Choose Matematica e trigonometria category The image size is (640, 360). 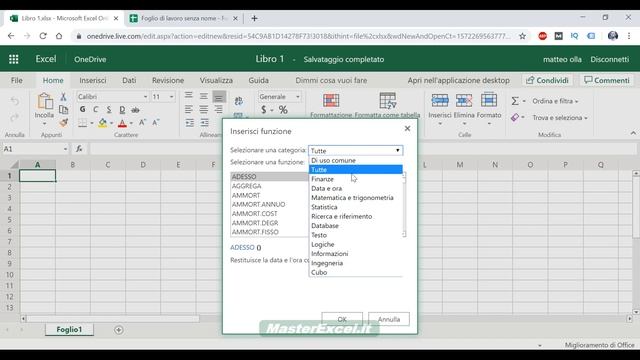(x=356, y=198)
